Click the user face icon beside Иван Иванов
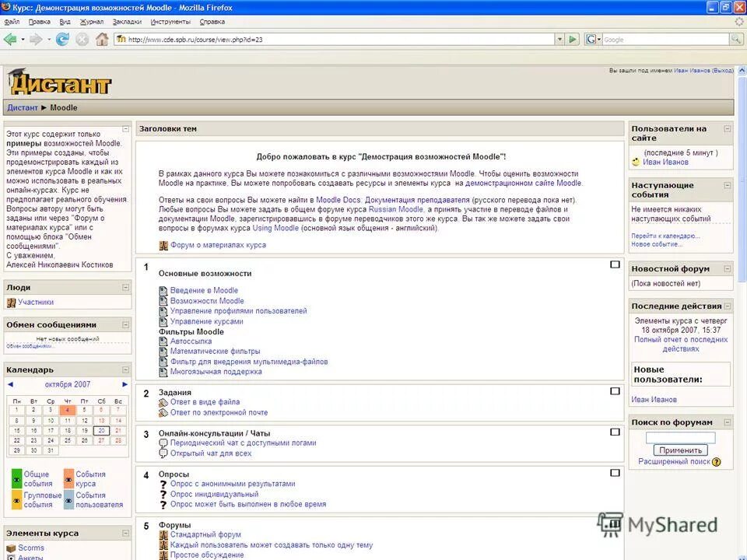The image size is (747, 560). (636, 162)
